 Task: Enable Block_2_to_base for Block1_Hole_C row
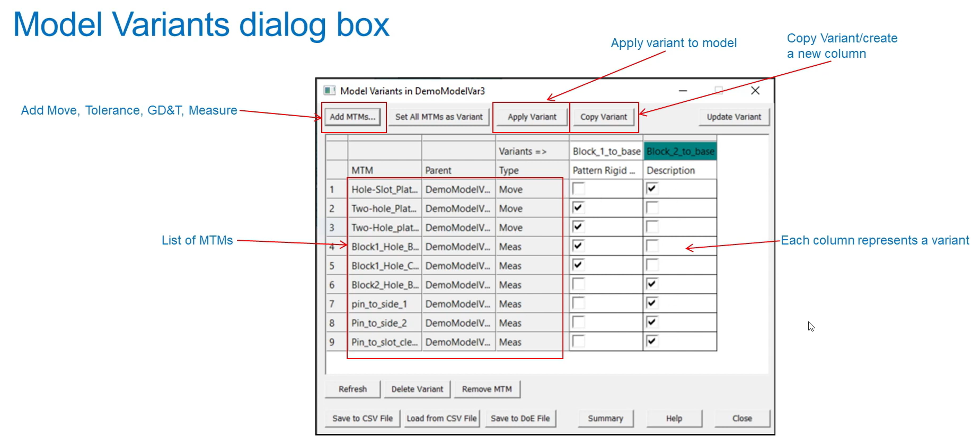pos(652,265)
